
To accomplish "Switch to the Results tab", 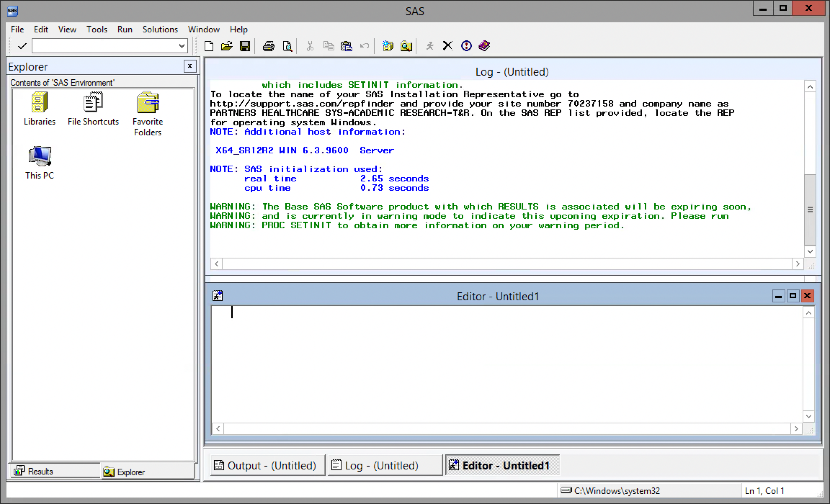I will pos(55,471).
